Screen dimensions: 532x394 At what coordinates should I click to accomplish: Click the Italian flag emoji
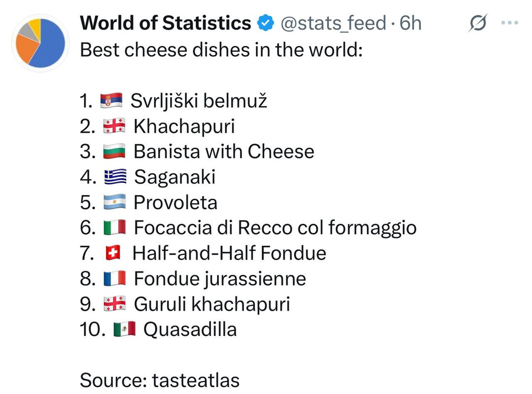[x=115, y=228]
